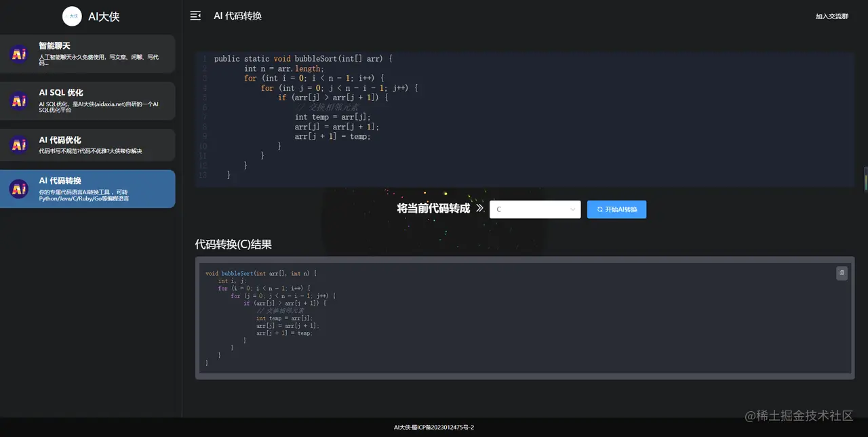868x437 pixels.
Task: Click the 加入交流群 link
Action: [832, 16]
